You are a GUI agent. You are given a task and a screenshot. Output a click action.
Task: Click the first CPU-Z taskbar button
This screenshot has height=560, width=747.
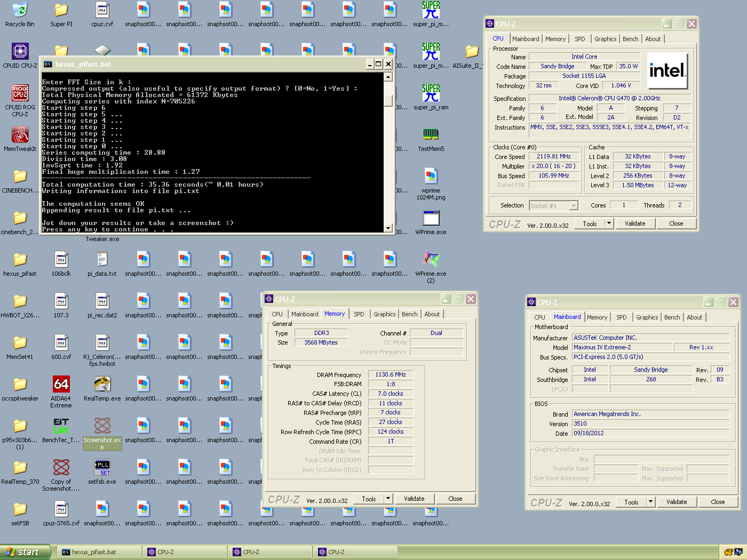click(184, 552)
